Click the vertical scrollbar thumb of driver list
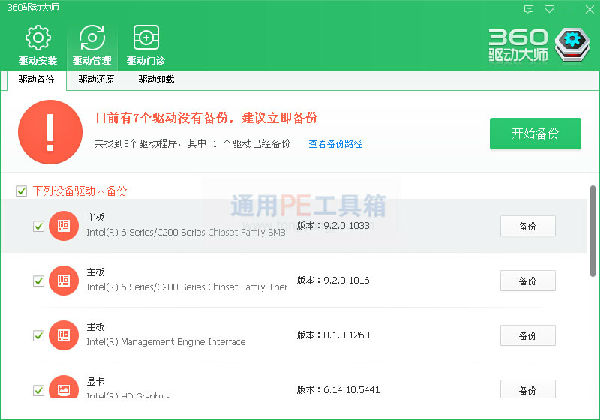This screenshot has height=420, width=600. pos(593,231)
